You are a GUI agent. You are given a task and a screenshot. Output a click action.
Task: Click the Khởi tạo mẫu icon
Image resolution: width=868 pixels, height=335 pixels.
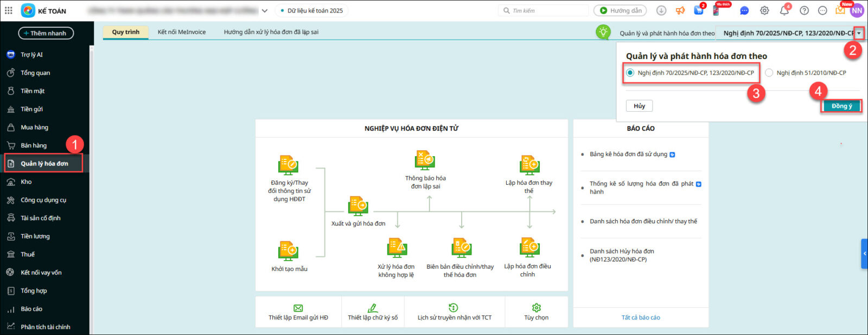[289, 251]
